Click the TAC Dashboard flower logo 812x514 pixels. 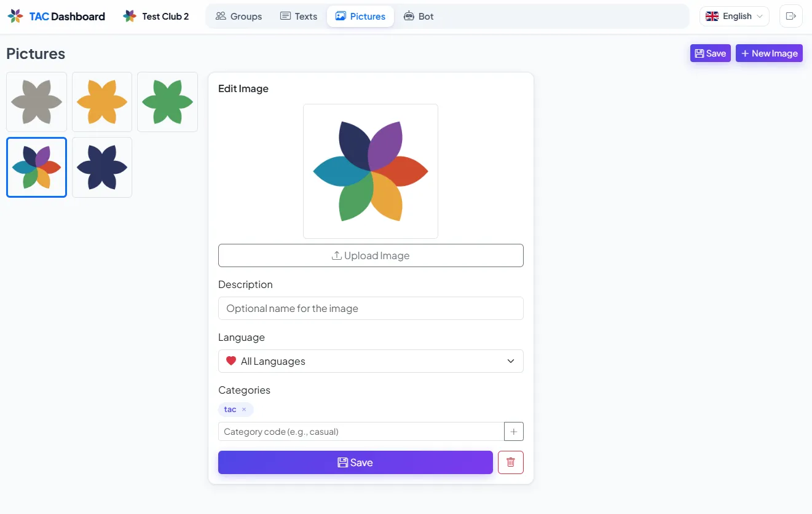[15, 16]
